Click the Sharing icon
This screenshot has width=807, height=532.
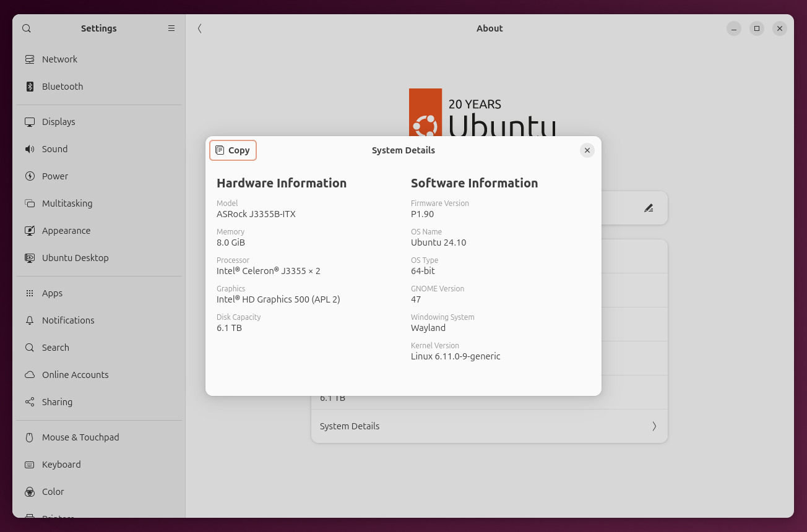point(30,402)
